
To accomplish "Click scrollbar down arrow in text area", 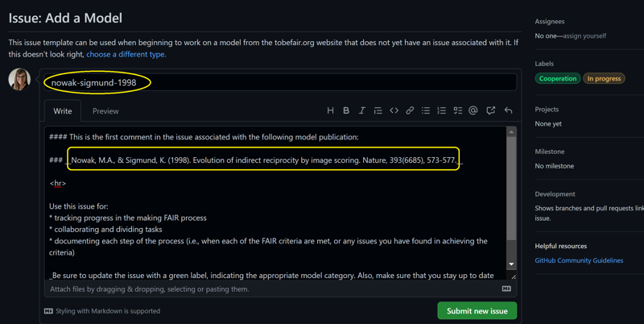I will coord(511,264).
